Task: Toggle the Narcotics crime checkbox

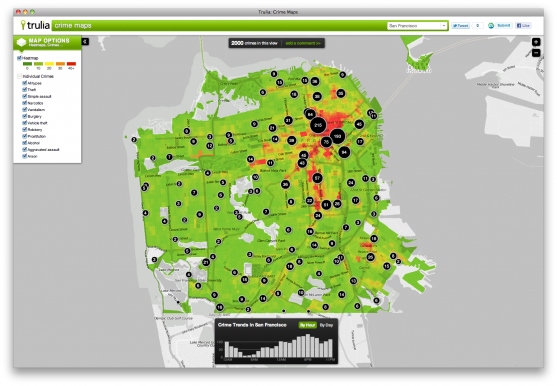Action: 25,103
